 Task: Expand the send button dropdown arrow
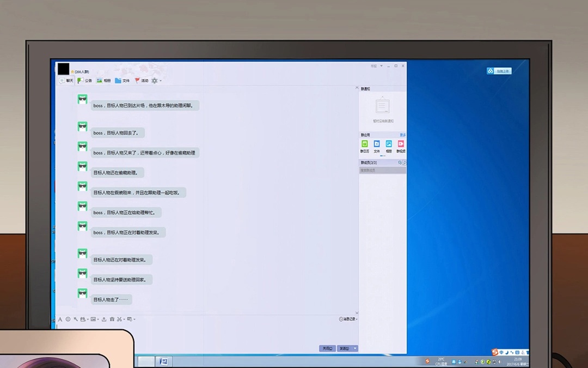[355, 348]
